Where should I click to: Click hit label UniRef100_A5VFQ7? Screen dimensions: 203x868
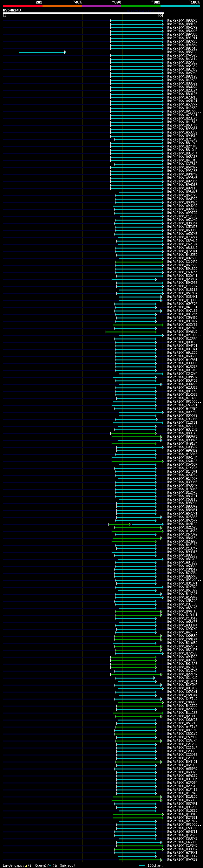[182, 304]
